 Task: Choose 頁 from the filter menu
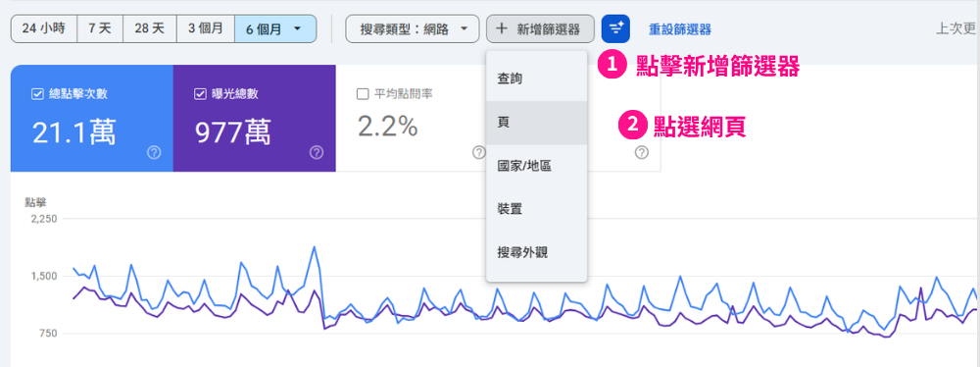click(x=536, y=123)
